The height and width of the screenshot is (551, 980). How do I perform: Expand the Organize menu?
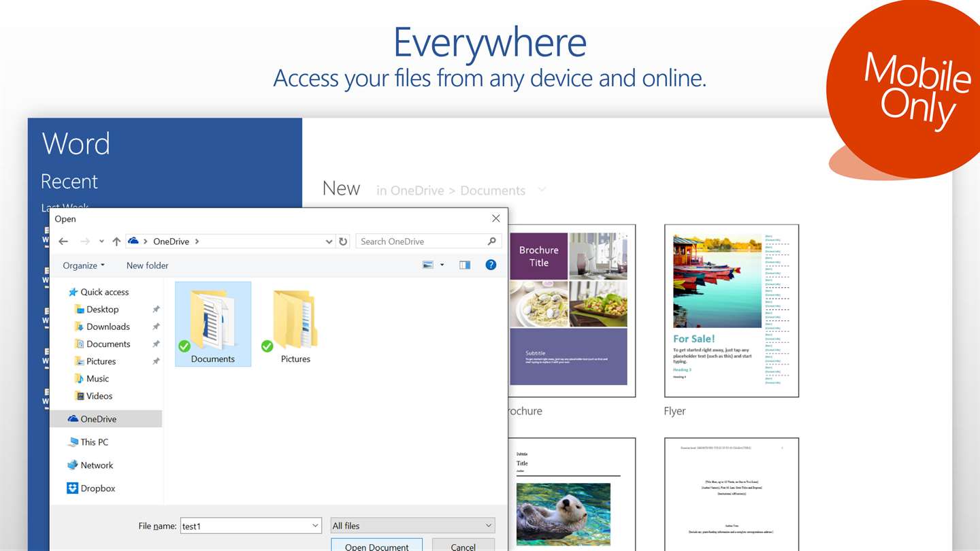tap(84, 265)
